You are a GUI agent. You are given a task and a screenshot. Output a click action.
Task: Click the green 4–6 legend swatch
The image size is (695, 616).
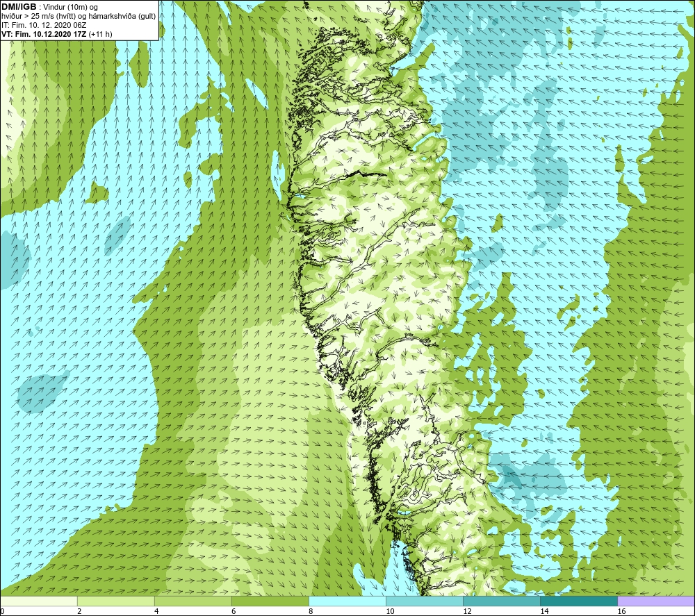coord(193,601)
